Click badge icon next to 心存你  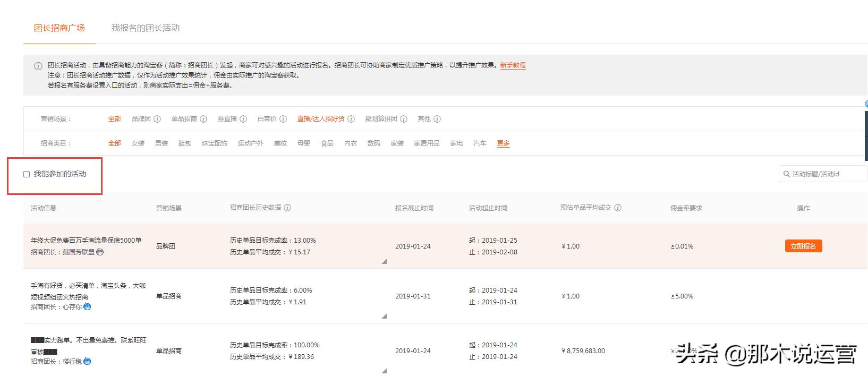pos(87,306)
